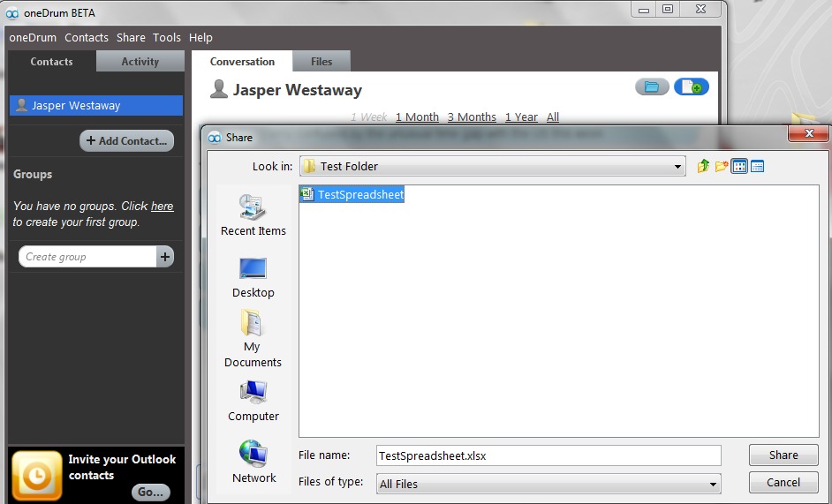The image size is (832, 504).
Task: Switch to details view in Share dialog
Action: click(x=757, y=166)
